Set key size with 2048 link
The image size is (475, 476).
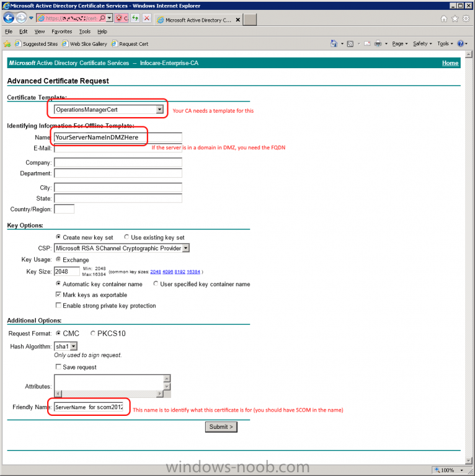[x=156, y=271]
